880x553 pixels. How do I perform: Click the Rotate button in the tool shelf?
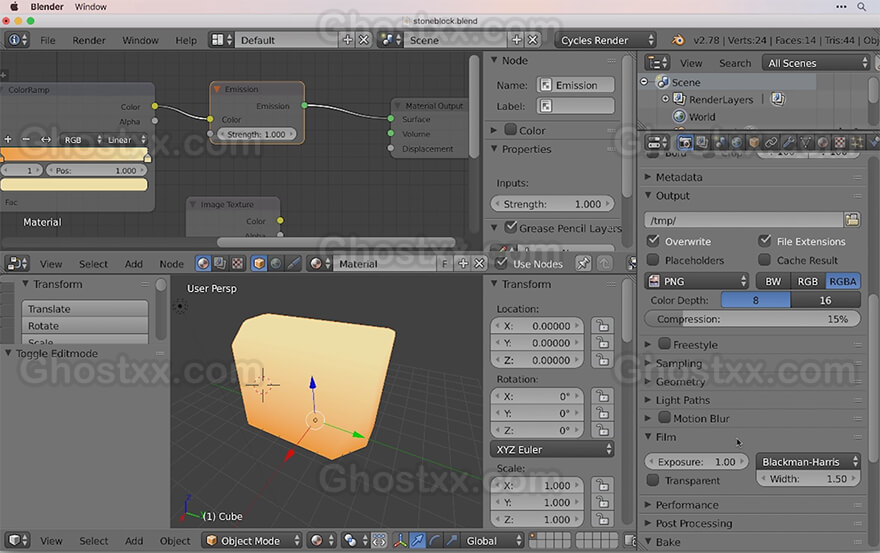(85, 326)
